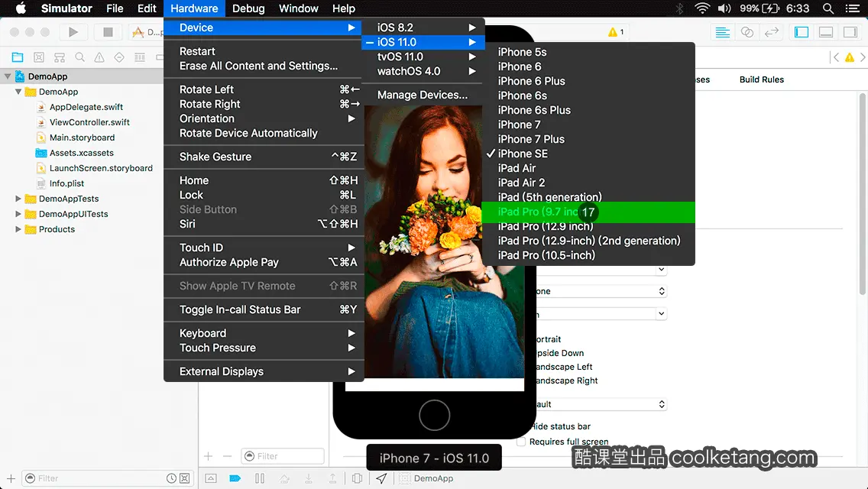Open the Project navigator folder icon
Image resolution: width=868 pixels, height=489 pixels.
pyautogui.click(x=18, y=57)
